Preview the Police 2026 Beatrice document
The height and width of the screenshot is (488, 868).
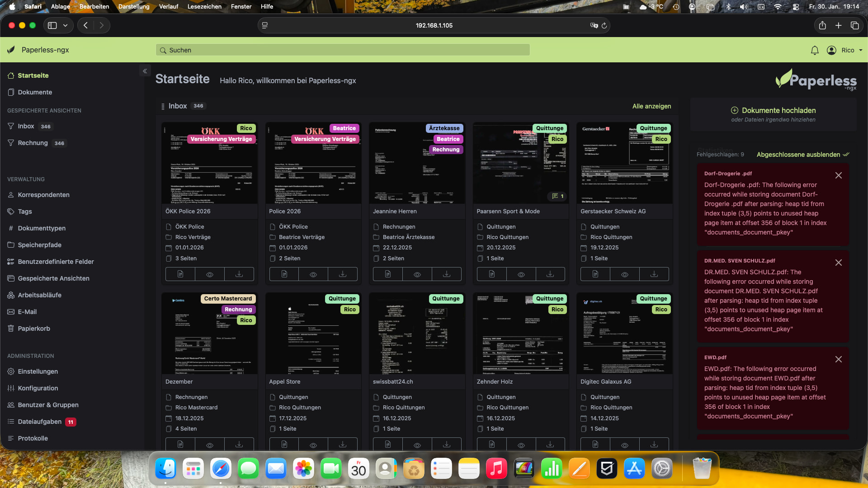tap(313, 274)
